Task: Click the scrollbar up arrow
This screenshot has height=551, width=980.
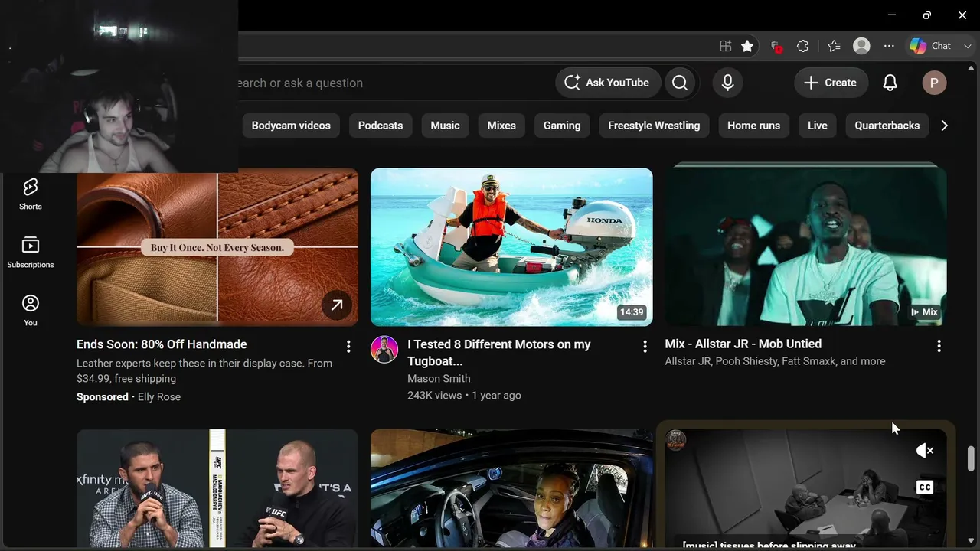Action: point(971,69)
